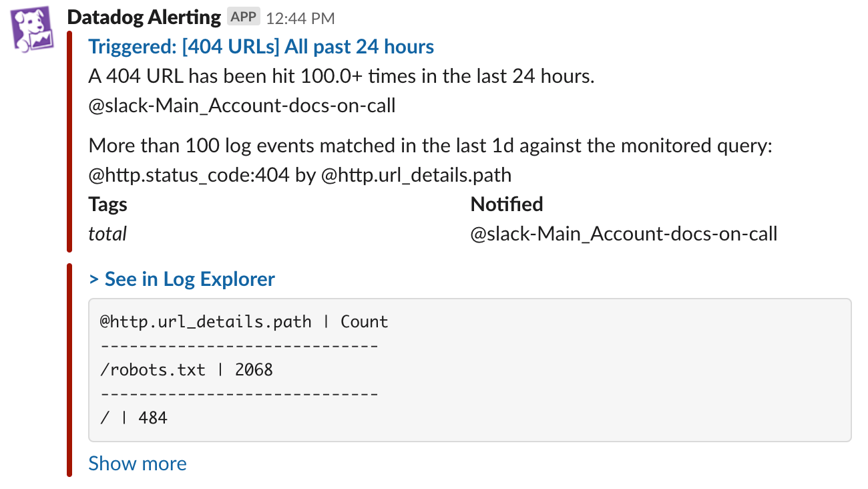Screen dimensions: 868x489
Task: Select the code block header line with Count
Action: (244, 321)
